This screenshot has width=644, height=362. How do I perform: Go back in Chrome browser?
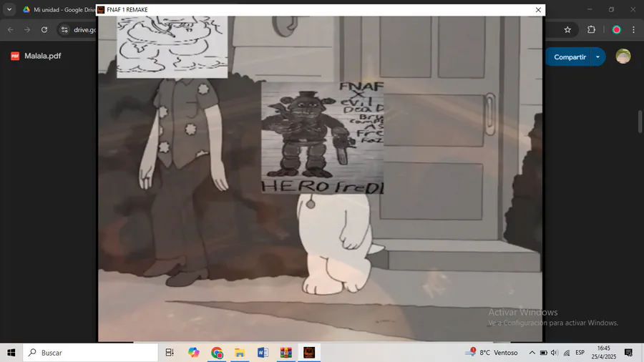11,29
